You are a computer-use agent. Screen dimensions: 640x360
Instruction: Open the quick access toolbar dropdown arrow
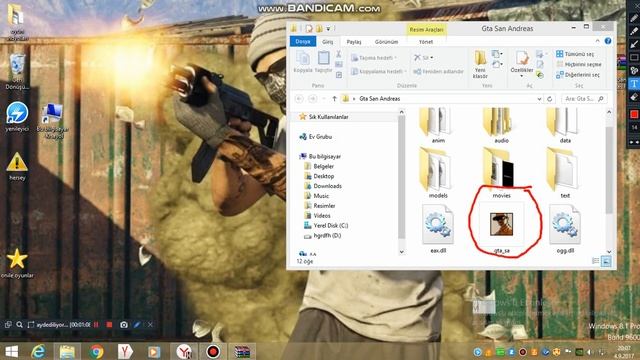(x=328, y=29)
